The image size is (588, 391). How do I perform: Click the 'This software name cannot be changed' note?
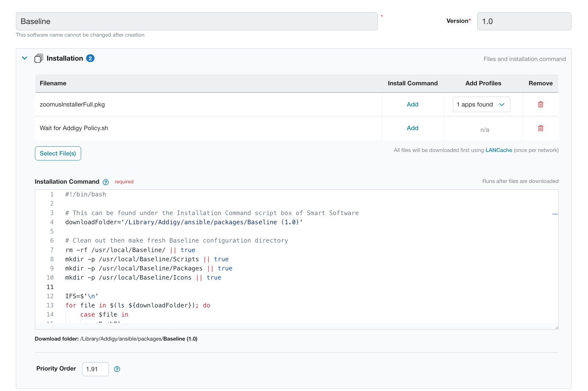pyautogui.click(x=80, y=35)
